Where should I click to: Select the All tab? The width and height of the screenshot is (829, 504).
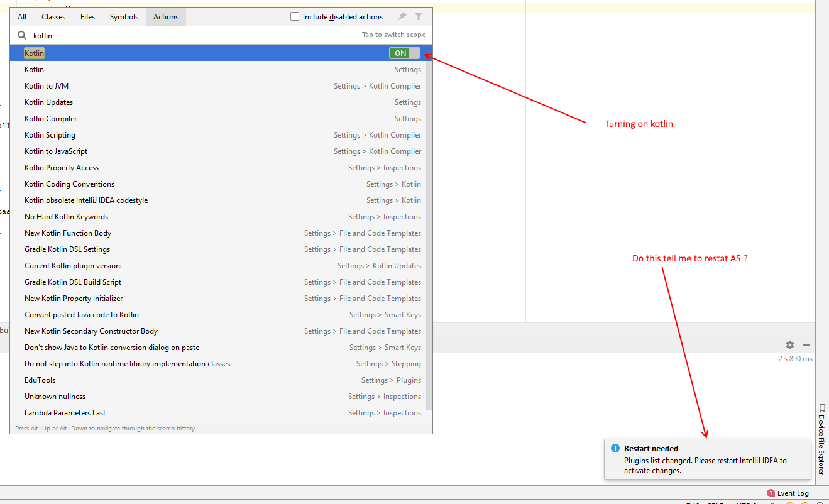click(x=22, y=17)
